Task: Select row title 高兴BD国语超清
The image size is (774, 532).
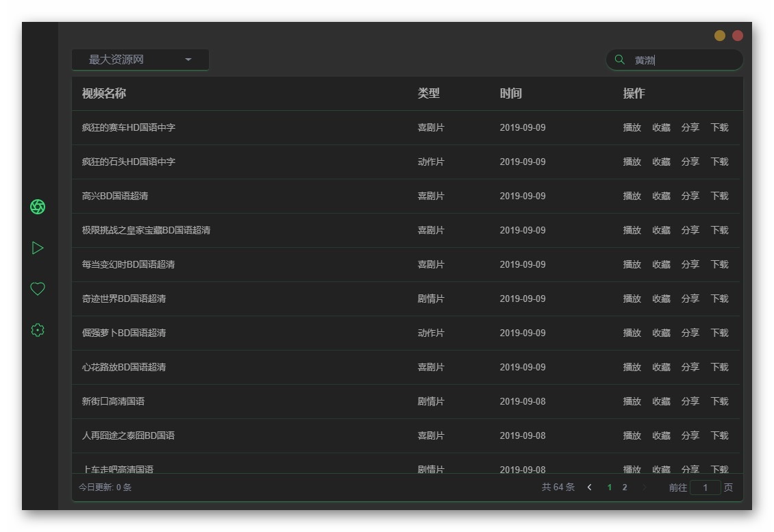Action: point(114,196)
